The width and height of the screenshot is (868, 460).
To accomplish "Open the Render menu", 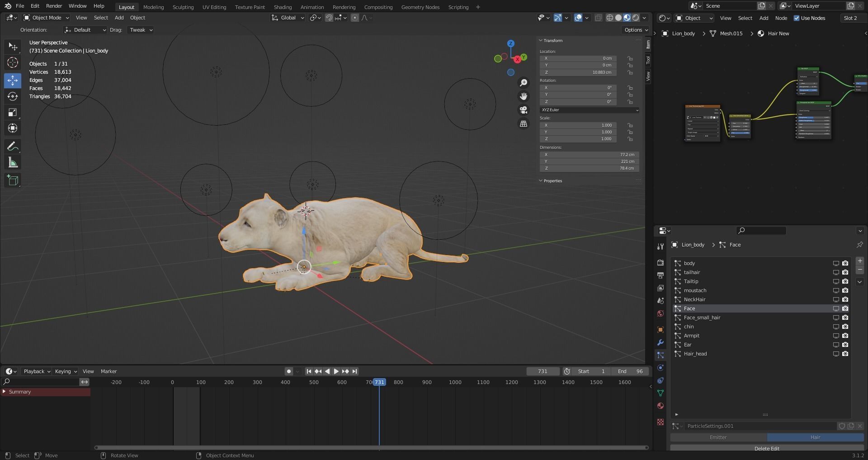I will (54, 6).
